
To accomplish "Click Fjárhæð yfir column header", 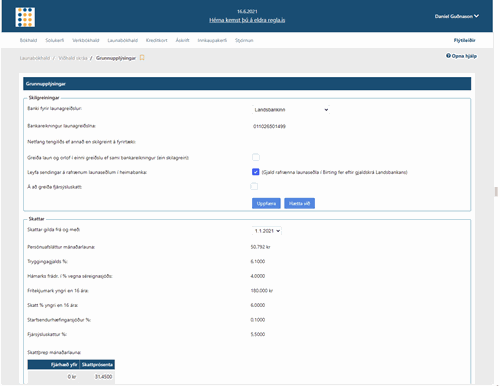I will [x=54, y=364].
